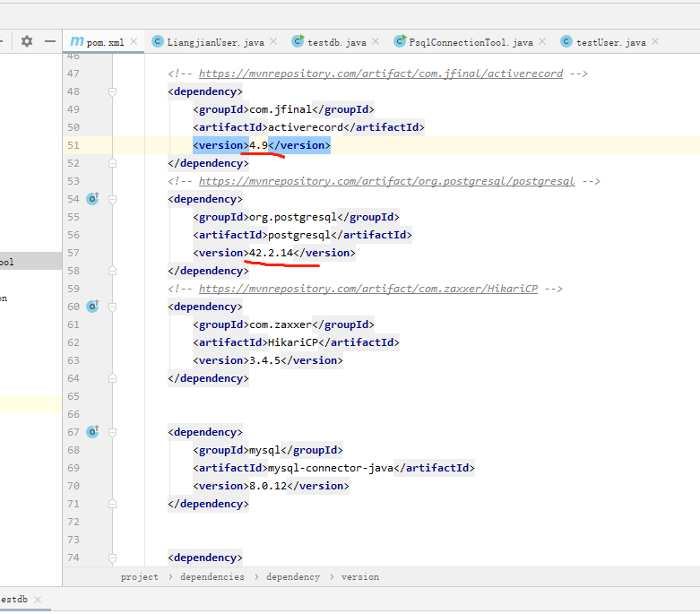700x614 pixels.
Task: Click org.postgresql groupId text
Action: 293,217
